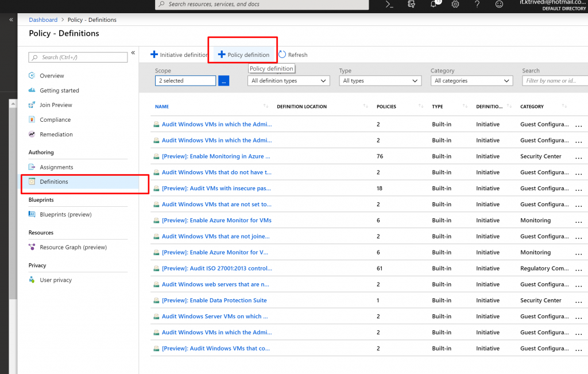The height and width of the screenshot is (374, 588).
Task: Open Compliance in the side menu
Action: tap(55, 120)
